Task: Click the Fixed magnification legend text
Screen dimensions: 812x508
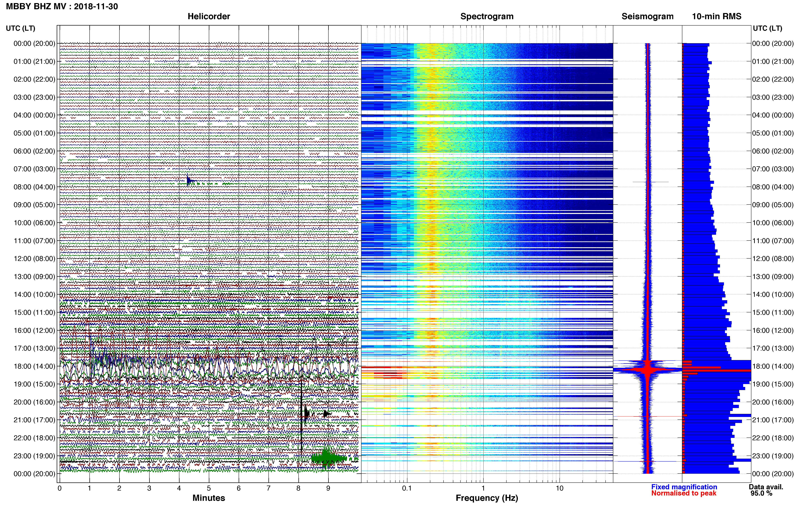Action: click(x=684, y=487)
